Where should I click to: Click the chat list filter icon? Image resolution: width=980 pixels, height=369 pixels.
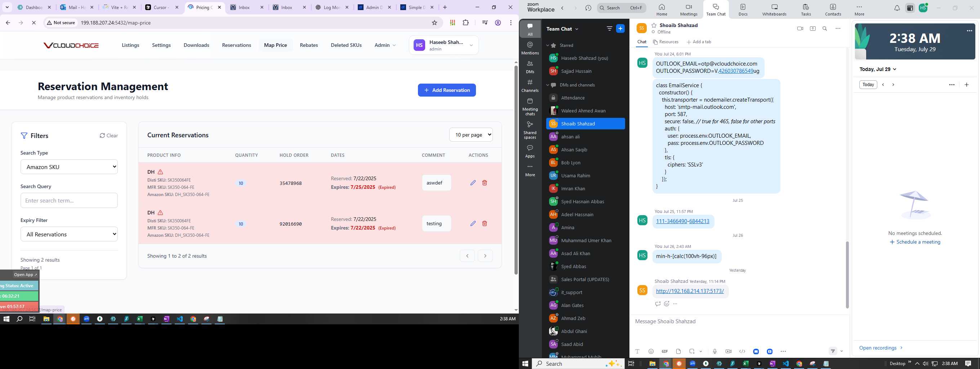[610, 28]
